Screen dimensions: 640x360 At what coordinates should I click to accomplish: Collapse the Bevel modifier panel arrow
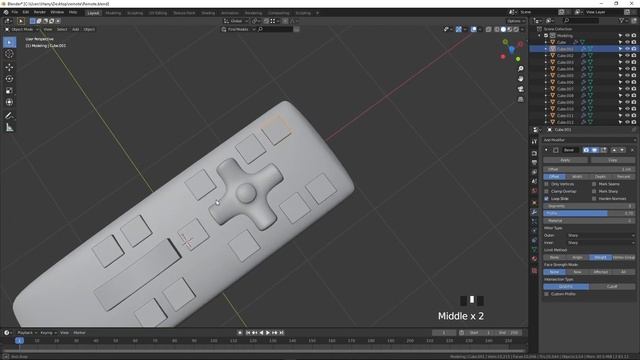point(547,150)
